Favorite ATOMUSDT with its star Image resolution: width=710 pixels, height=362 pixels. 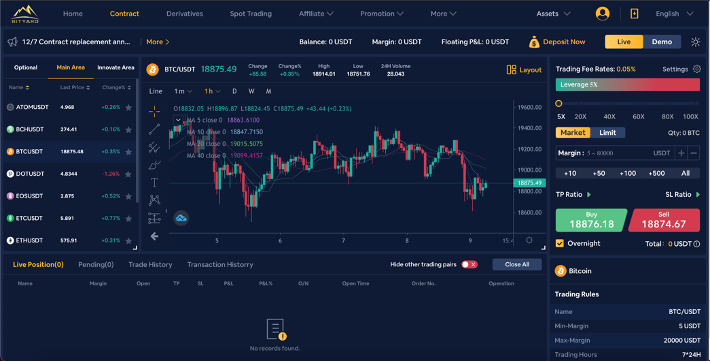(129, 107)
